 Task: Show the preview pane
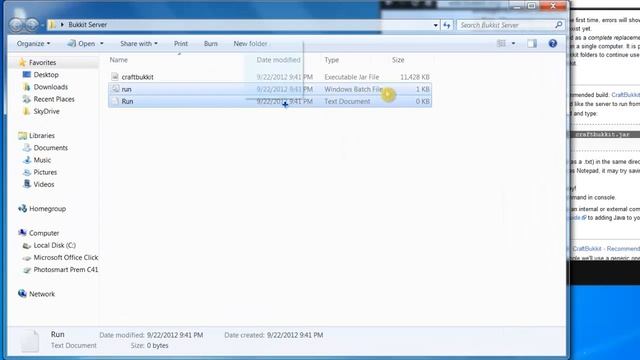tap(532, 43)
